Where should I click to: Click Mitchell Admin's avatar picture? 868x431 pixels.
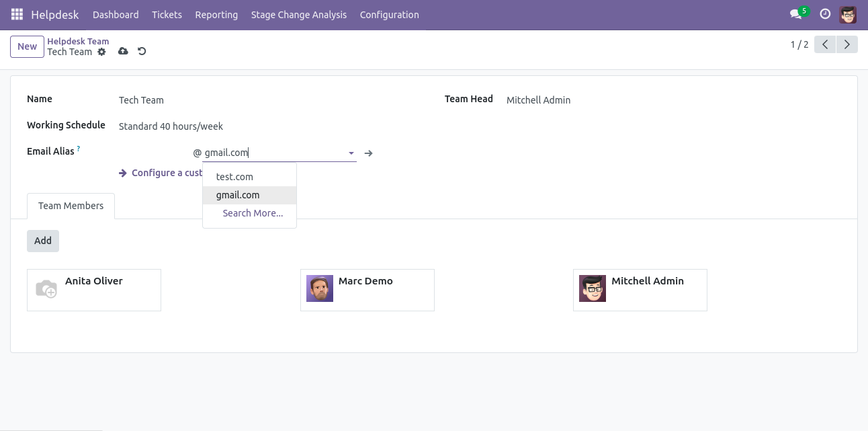tap(593, 288)
